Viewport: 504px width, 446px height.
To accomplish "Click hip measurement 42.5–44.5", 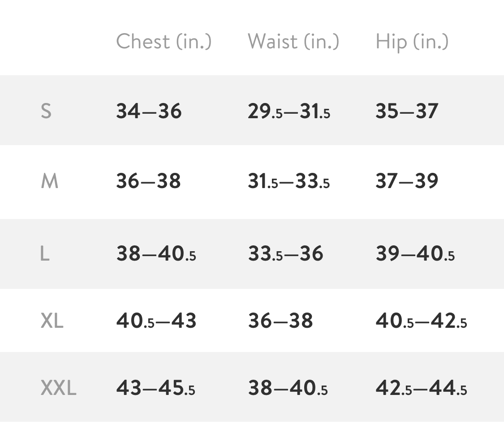I will [421, 388].
